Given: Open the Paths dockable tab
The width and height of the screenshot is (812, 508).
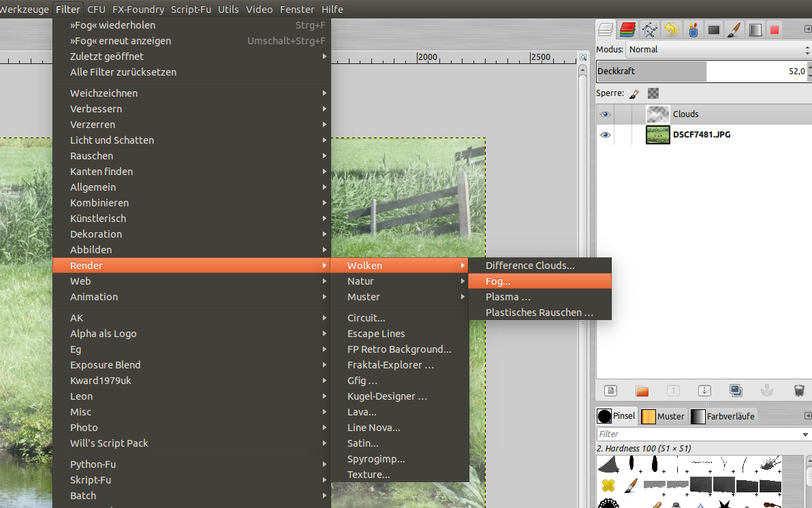Looking at the screenshot, I should coord(649,29).
